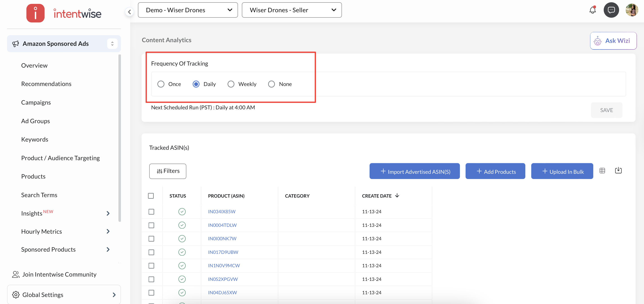
Task: Click the sidebar vertical scrollbar
Action: click(x=120, y=138)
